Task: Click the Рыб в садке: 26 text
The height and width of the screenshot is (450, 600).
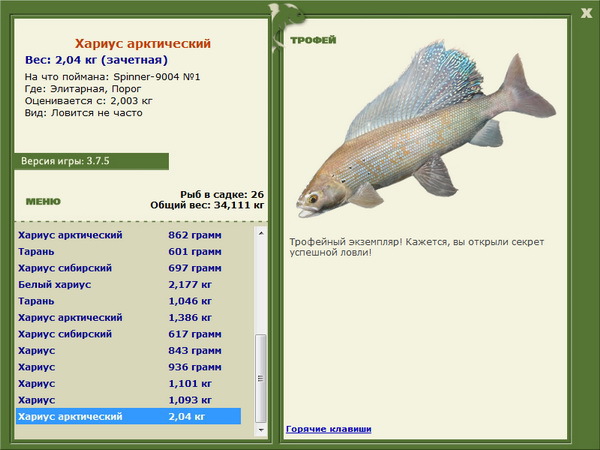Action: [222, 194]
